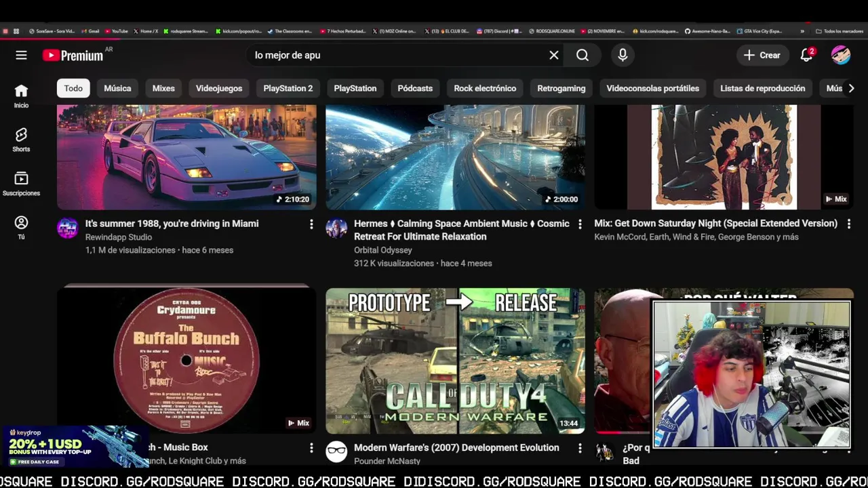Click the Rewindapp Studio channel avatar

67,228
